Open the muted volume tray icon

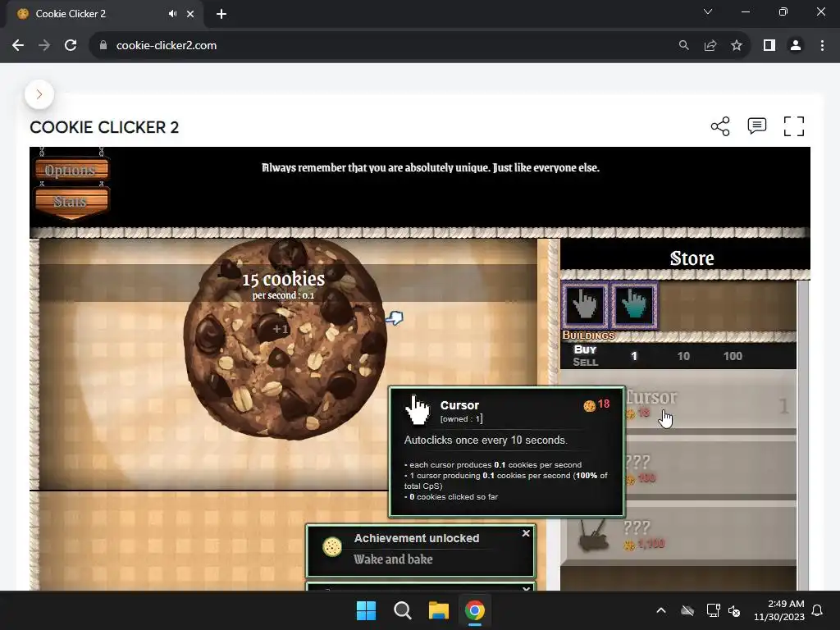click(x=734, y=610)
